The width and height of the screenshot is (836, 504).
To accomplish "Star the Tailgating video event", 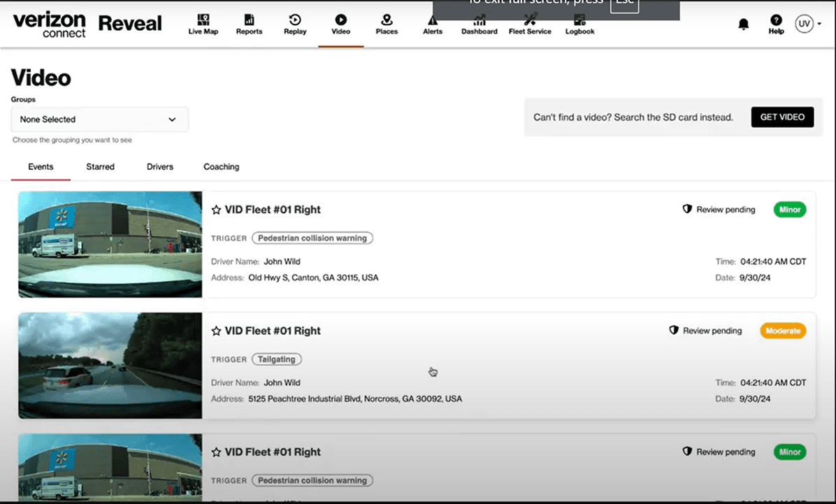I will tap(216, 331).
